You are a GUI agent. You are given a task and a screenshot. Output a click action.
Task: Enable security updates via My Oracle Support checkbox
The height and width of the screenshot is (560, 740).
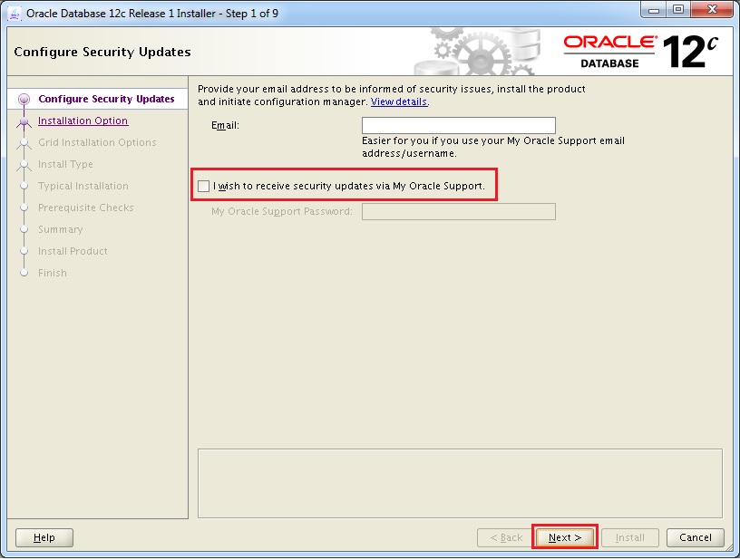tap(204, 187)
